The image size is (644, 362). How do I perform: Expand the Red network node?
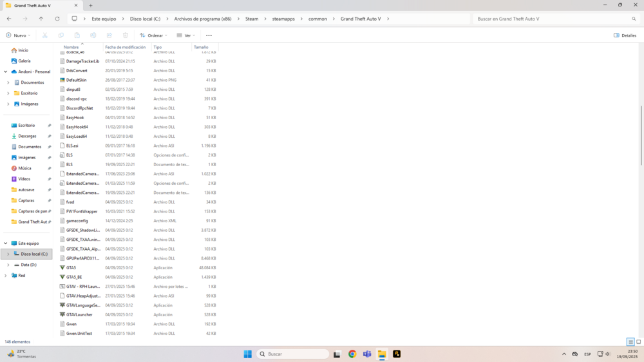[x=6, y=276]
